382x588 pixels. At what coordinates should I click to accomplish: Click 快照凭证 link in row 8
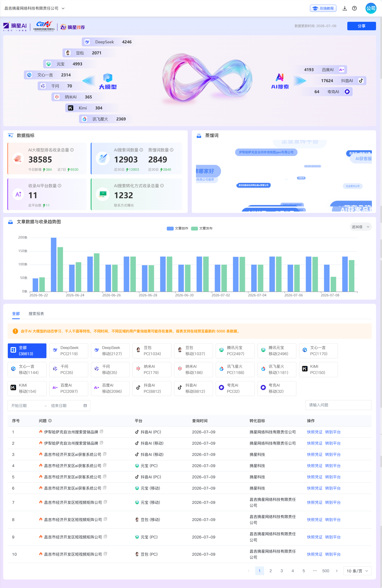(x=314, y=520)
